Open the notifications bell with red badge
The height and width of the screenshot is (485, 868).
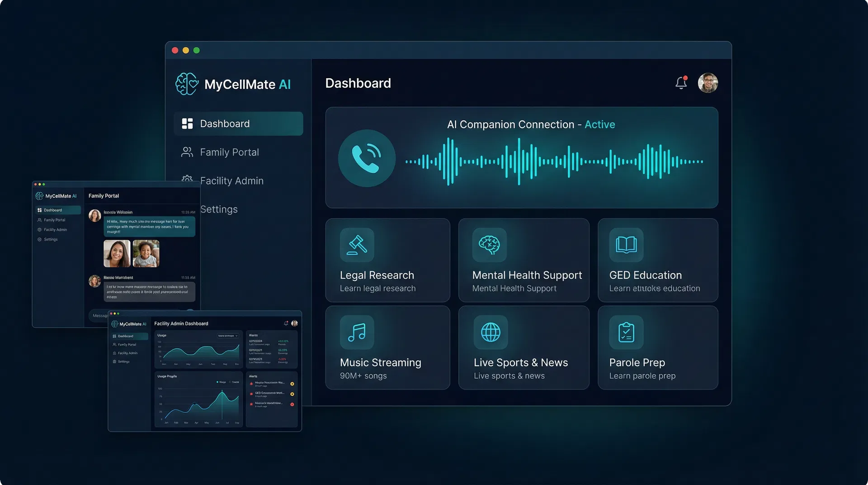[x=680, y=83]
